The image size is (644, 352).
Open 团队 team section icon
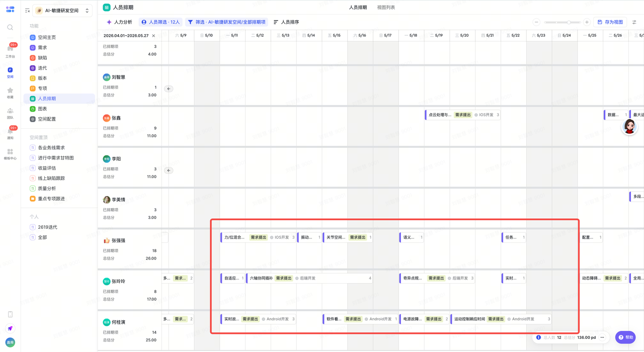10,113
